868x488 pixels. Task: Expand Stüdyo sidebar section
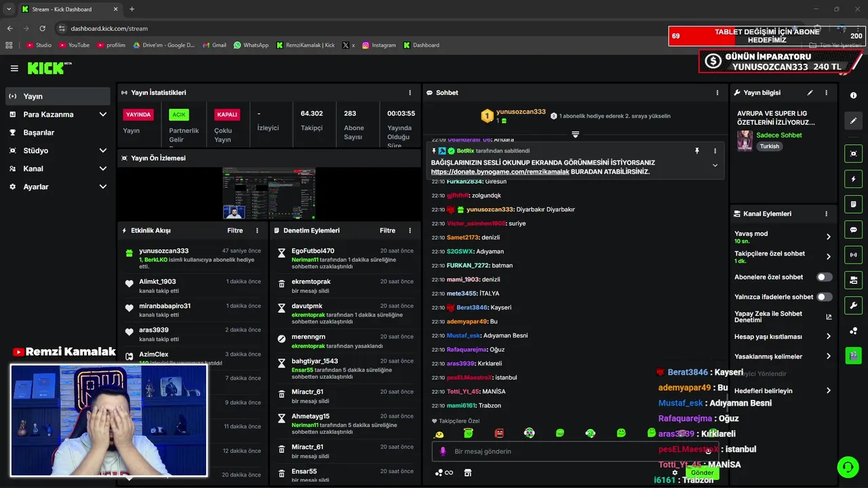[x=103, y=150]
